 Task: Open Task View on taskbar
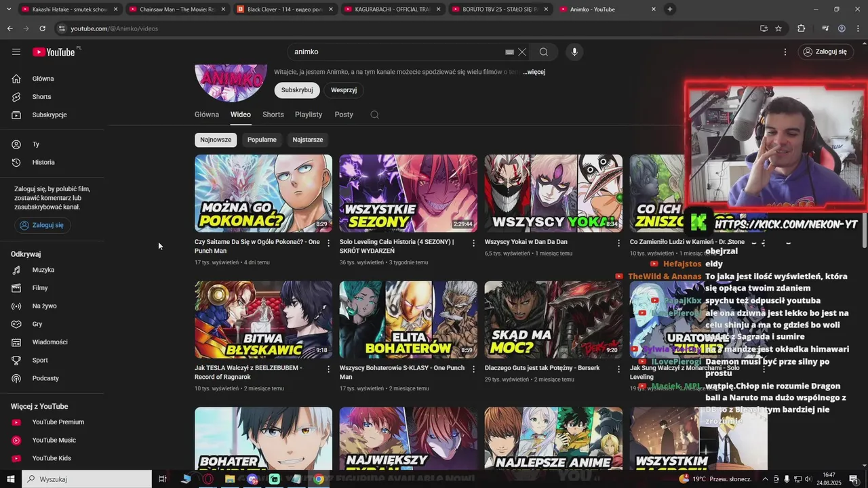[163, 479]
